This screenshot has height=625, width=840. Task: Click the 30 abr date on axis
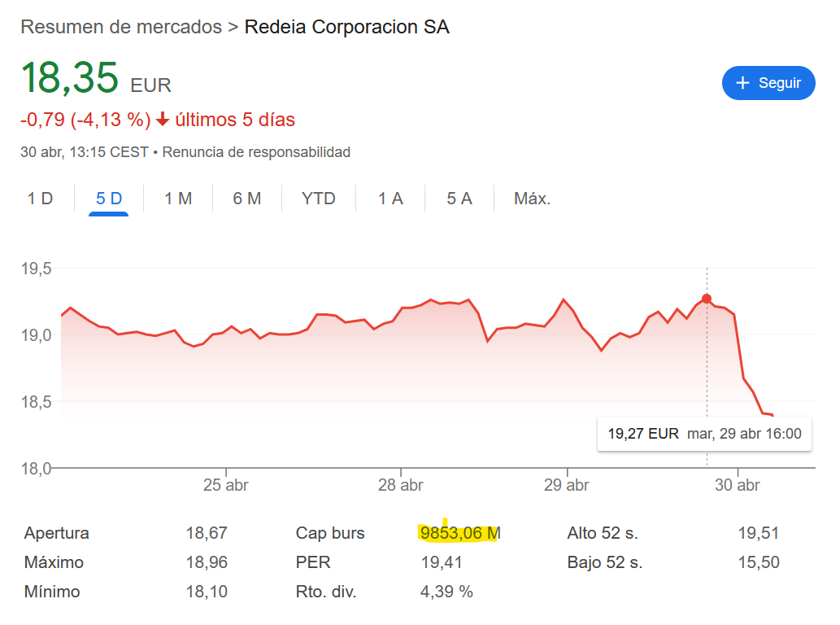738,485
